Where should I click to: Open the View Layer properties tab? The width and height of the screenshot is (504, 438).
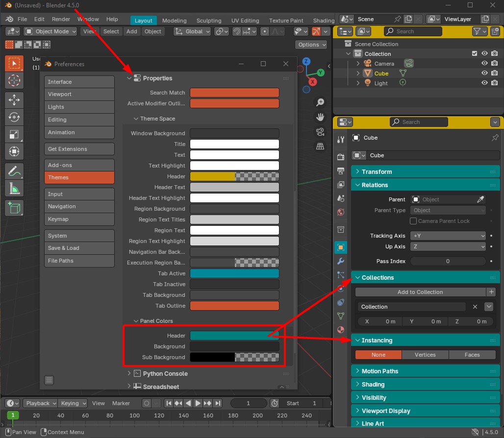pyautogui.click(x=341, y=184)
